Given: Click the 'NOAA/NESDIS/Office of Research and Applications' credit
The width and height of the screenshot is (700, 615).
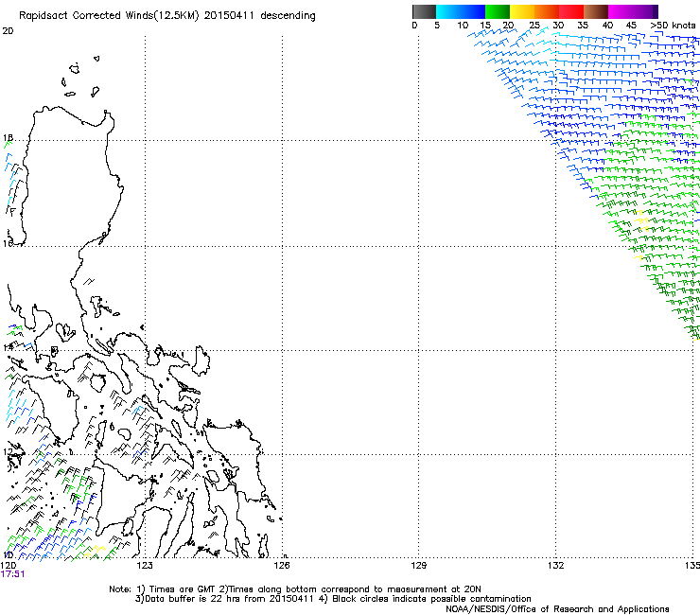Looking at the screenshot, I should pyautogui.click(x=557, y=609).
